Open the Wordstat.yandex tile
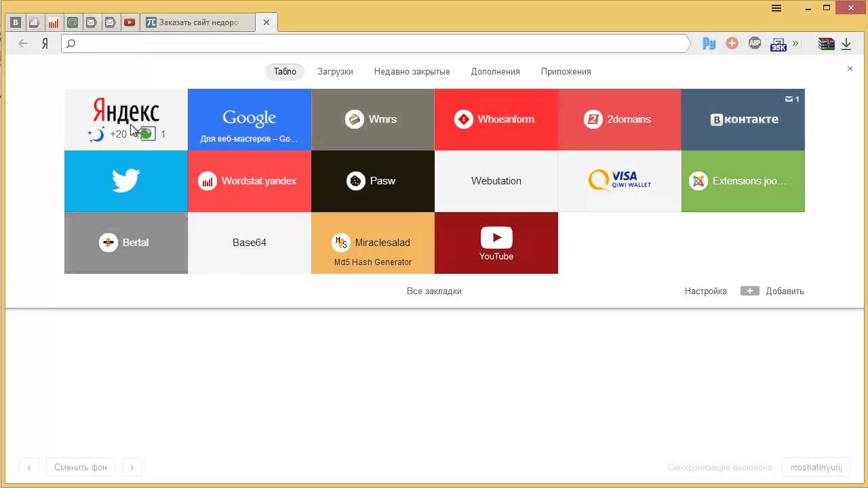Image resolution: width=868 pixels, height=488 pixels. [x=250, y=181]
